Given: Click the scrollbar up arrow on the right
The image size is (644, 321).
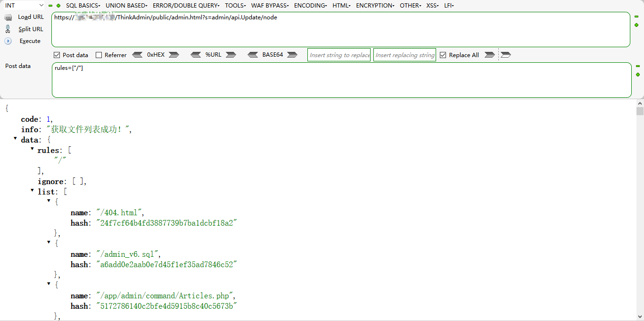Looking at the screenshot, I should click(x=640, y=103).
